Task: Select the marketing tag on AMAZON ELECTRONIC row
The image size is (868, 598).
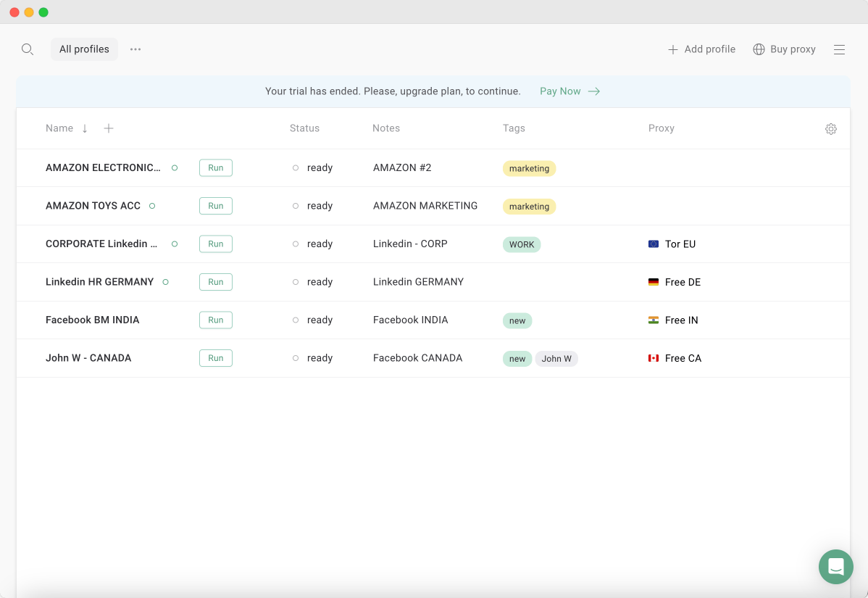Action: tap(529, 168)
